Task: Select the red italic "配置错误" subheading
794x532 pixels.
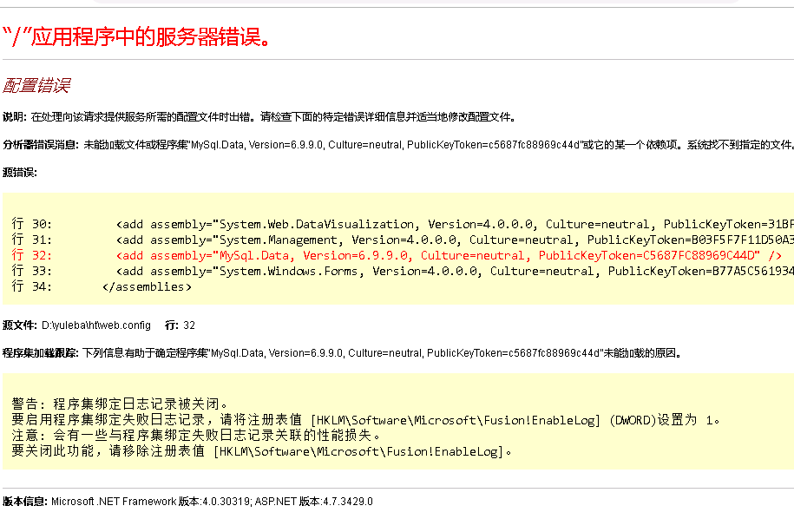Action: [36, 85]
